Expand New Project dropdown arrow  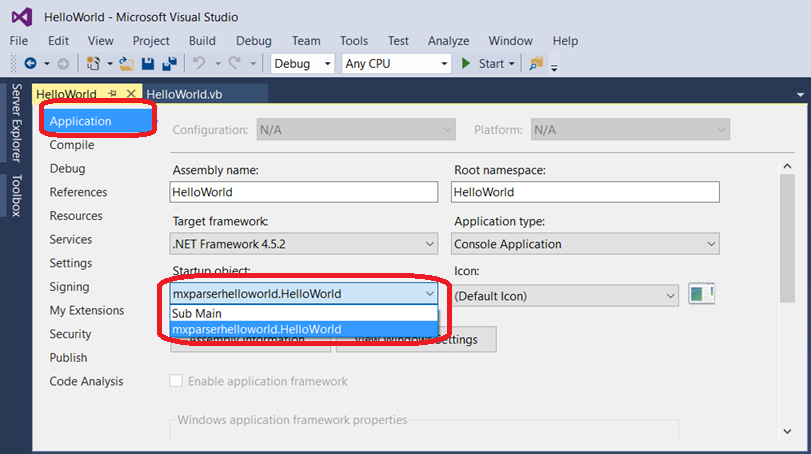point(110,64)
